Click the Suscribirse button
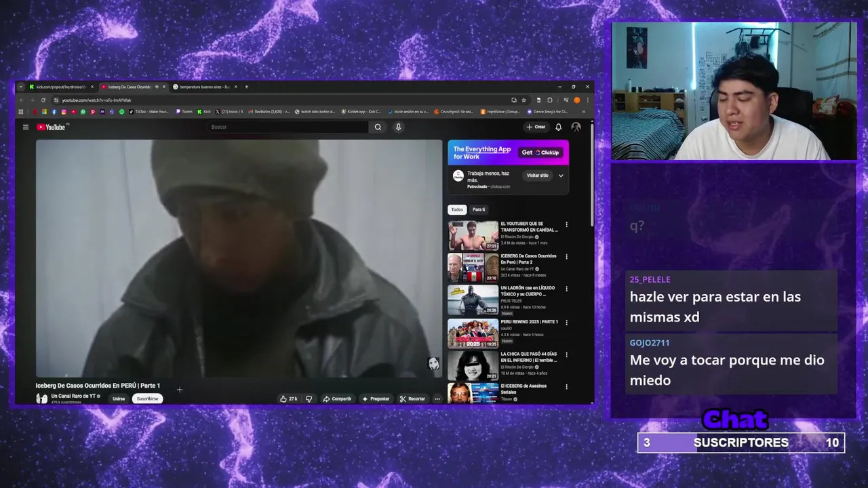 tap(147, 399)
